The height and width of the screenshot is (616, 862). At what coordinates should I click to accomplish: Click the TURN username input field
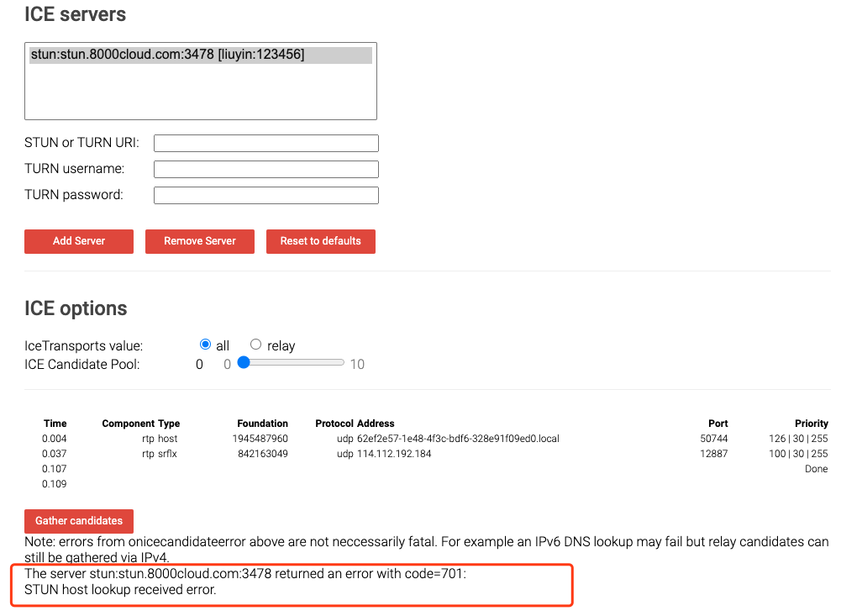pos(266,169)
